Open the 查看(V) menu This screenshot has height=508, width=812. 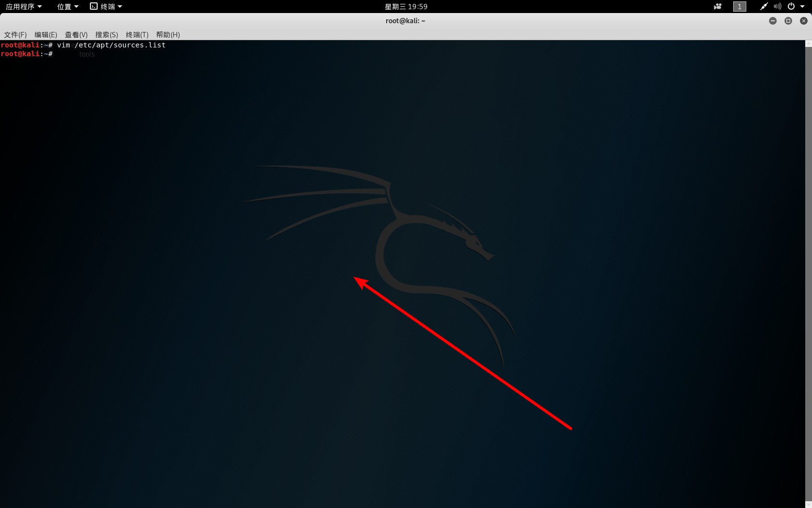coord(76,34)
